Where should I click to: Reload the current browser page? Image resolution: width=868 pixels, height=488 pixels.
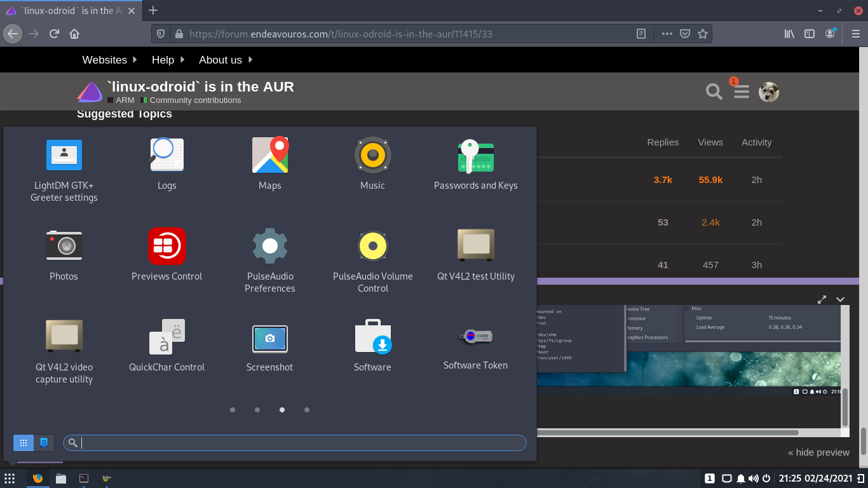(x=54, y=34)
